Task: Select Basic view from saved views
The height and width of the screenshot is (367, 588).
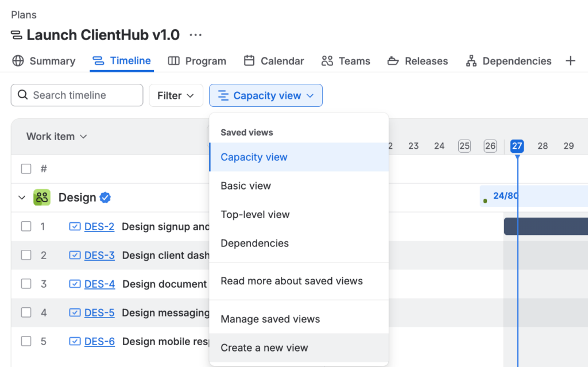Action: 299,186
